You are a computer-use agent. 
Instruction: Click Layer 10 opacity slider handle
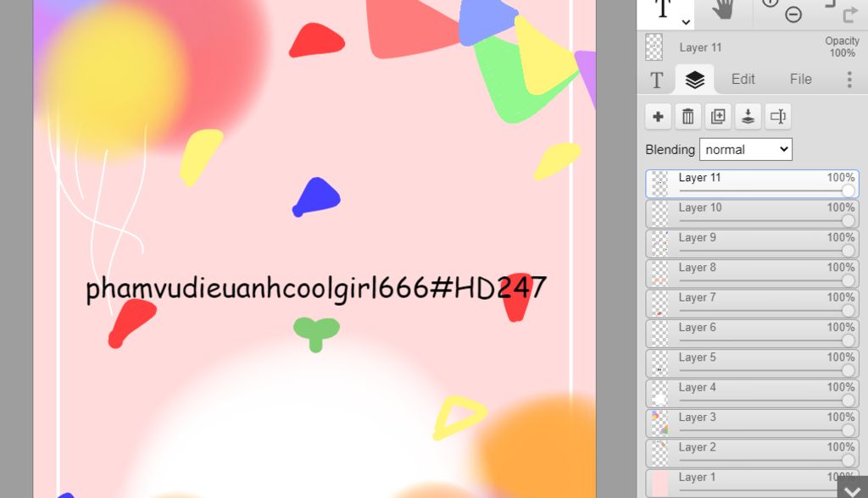[848, 221]
